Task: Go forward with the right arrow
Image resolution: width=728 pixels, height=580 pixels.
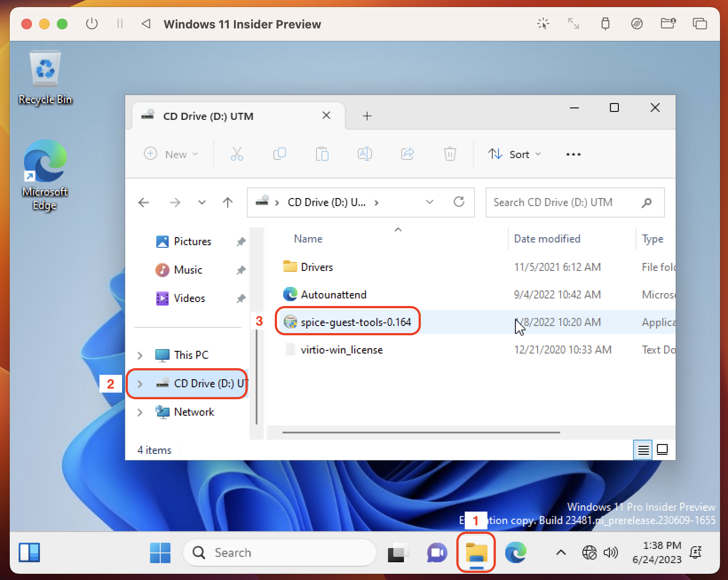Action: click(175, 203)
